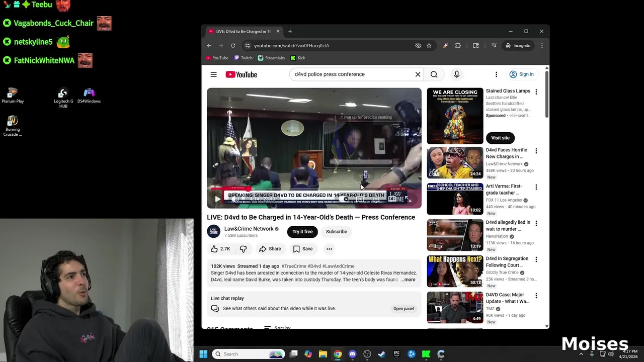Clear the YouTube search box text
Viewport: 644px width, 362px height.
pos(418,74)
